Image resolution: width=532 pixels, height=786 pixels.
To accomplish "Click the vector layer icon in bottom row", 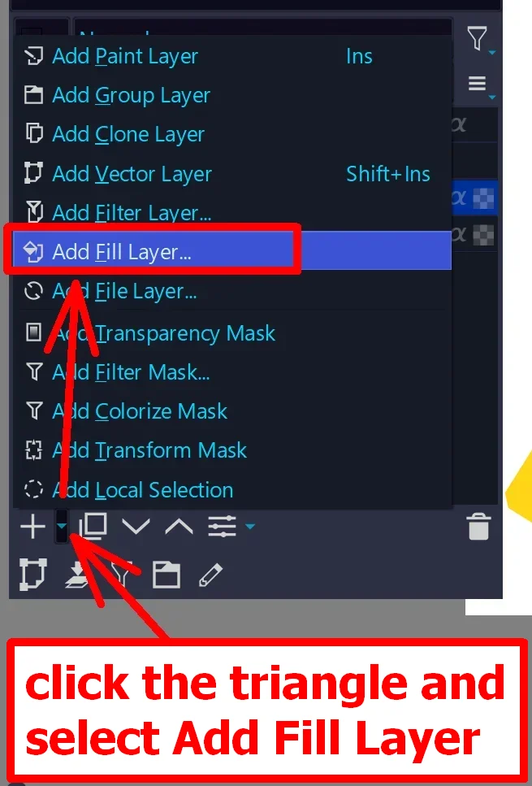I will point(33,575).
